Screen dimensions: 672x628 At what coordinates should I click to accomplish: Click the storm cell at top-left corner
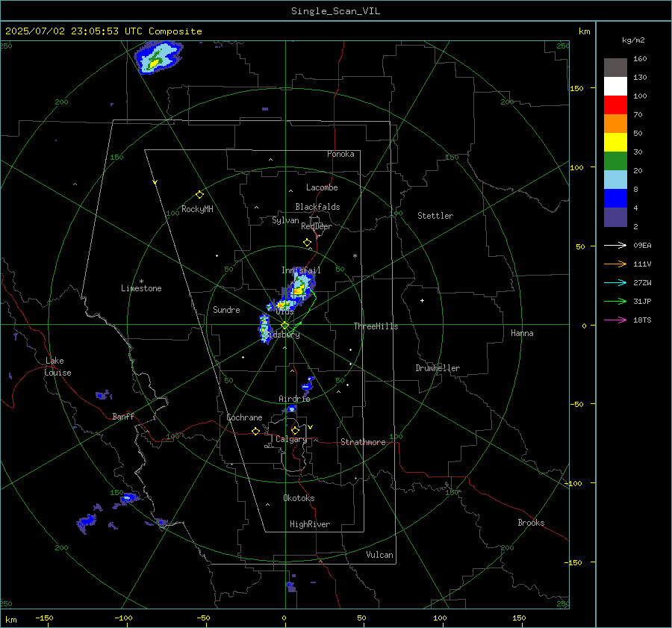(158, 57)
